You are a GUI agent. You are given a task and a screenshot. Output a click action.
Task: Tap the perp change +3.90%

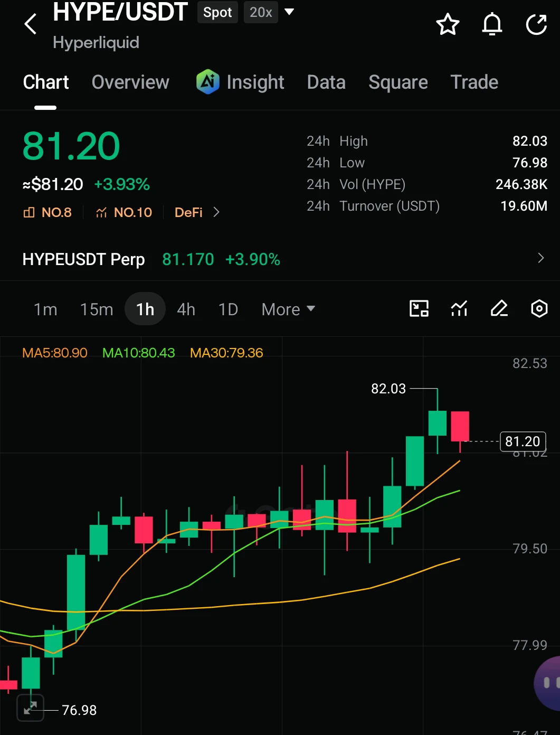pyautogui.click(x=253, y=259)
